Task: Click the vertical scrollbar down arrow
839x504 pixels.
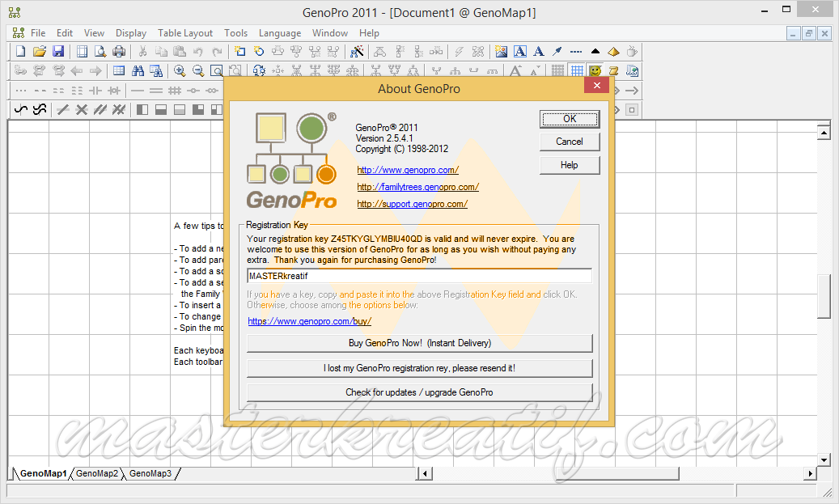Action: pos(824,460)
